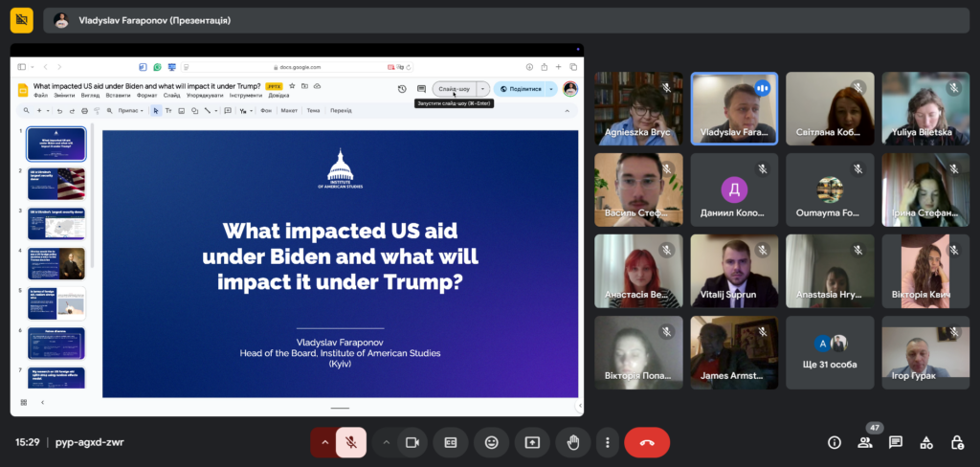The image size is (980, 467).
Task: Expand video settings arrow beside the camera
Action: pyautogui.click(x=387, y=442)
